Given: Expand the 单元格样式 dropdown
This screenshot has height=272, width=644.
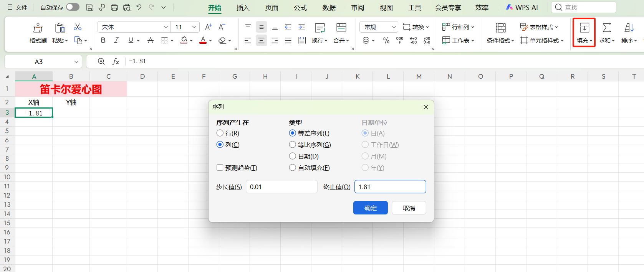Looking at the screenshot, I should pos(562,41).
